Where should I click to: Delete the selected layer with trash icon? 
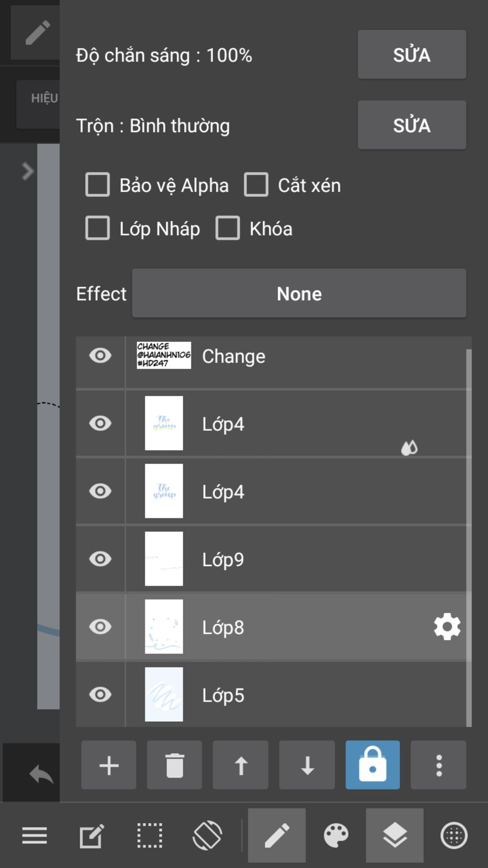(x=174, y=765)
